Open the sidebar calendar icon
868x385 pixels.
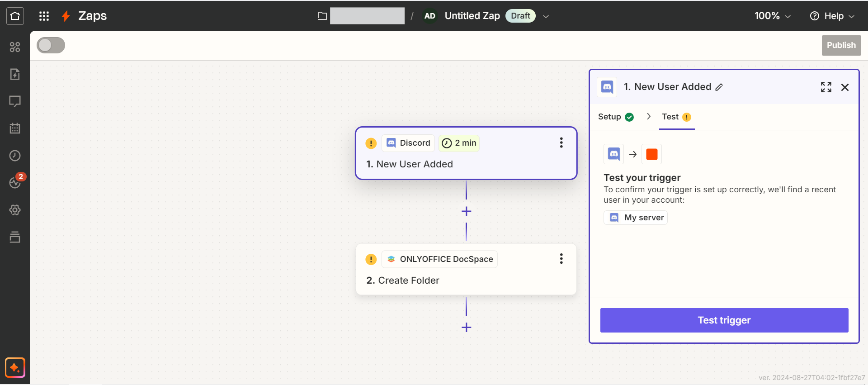tap(15, 128)
